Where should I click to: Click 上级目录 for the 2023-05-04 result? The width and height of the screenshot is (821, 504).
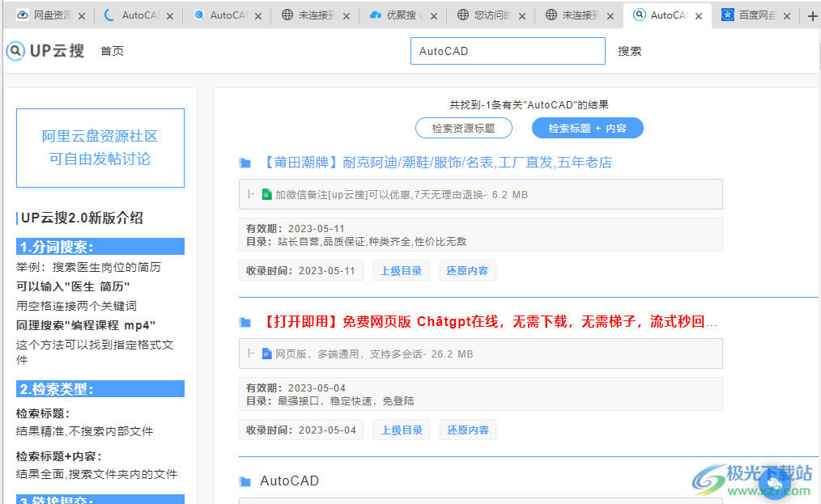[x=401, y=430]
